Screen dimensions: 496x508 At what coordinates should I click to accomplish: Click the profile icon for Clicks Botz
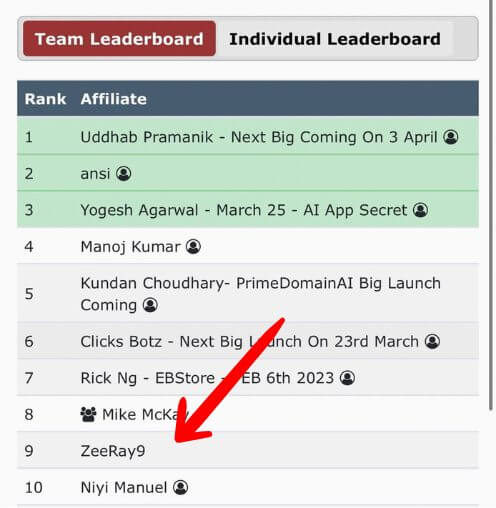coord(432,341)
